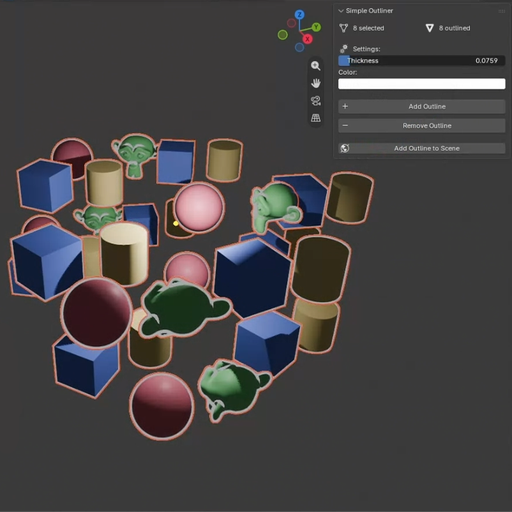This screenshot has width=512, height=512.
Task: Select the light pink sphere object
Action: coord(199,207)
